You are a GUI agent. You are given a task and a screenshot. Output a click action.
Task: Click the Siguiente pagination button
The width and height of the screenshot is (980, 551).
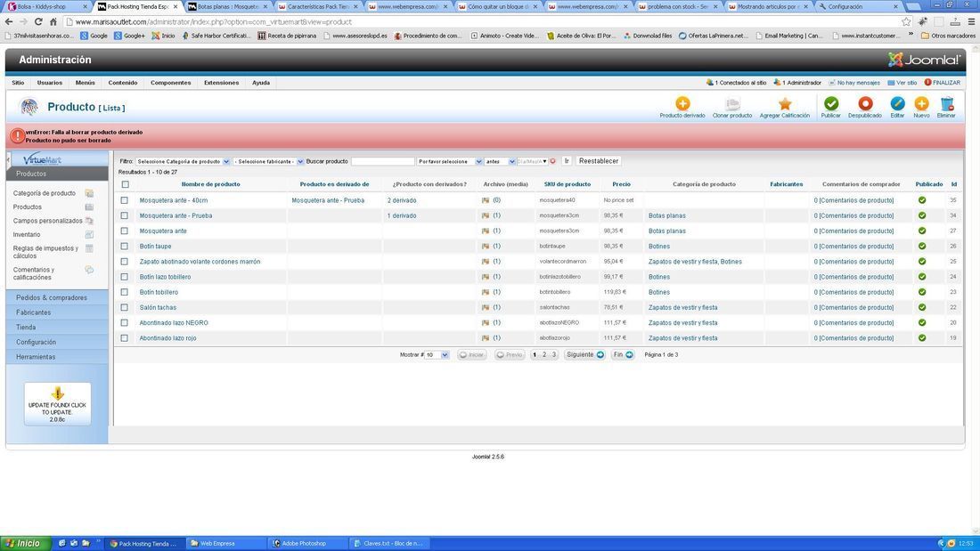(585, 355)
